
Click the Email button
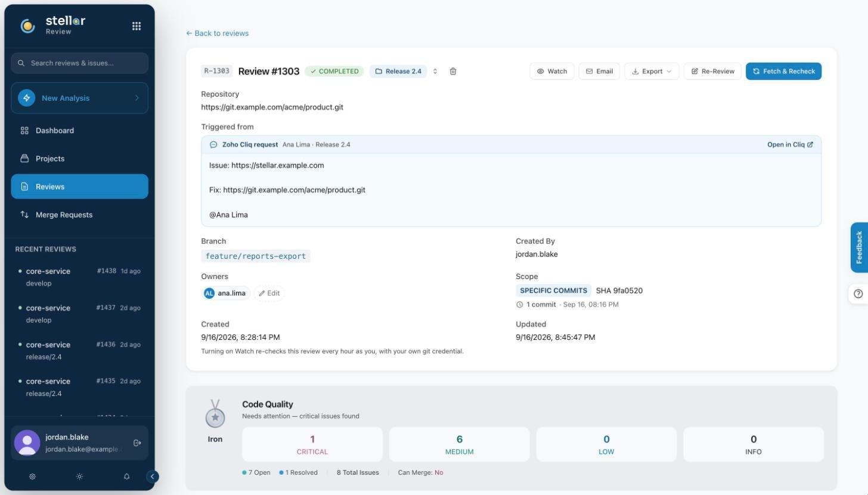click(x=599, y=72)
